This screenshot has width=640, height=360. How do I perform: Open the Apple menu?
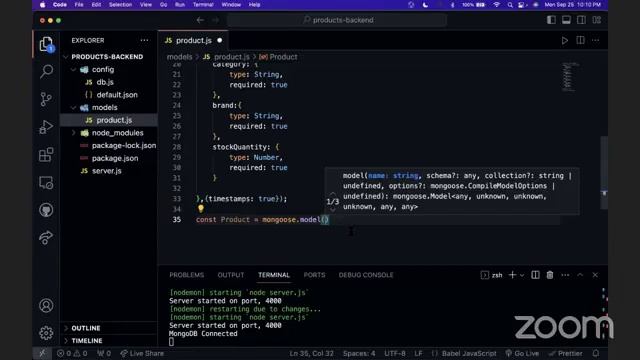[42, 5]
